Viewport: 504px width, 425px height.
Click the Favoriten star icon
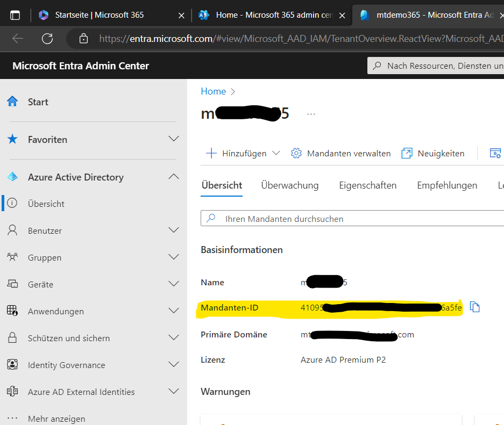pyautogui.click(x=12, y=139)
